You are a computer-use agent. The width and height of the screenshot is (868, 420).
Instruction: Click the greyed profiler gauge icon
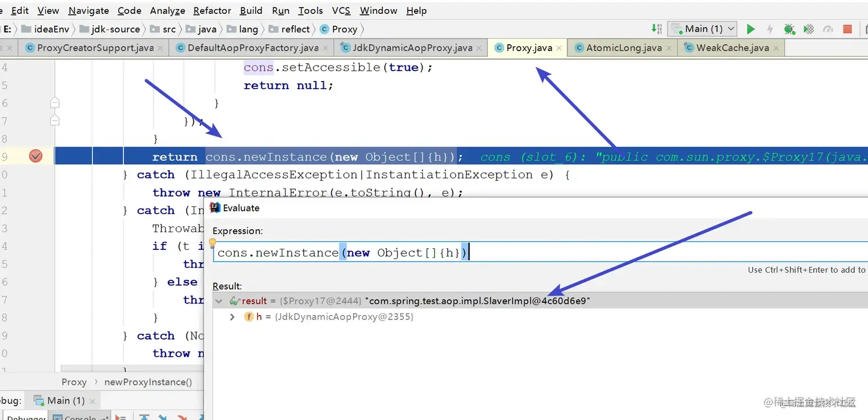[828, 29]
